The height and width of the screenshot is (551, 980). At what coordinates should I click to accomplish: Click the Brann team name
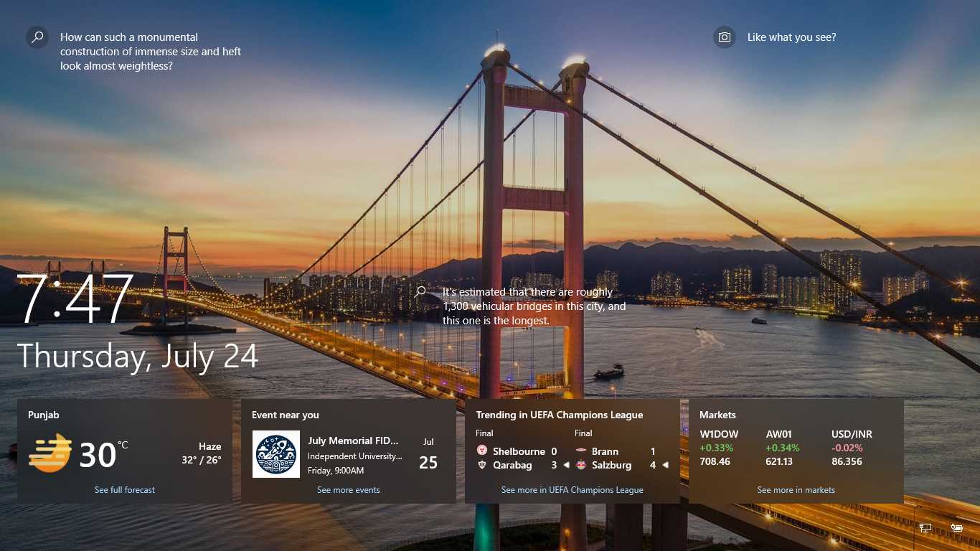pyautogui.click(x=606, y=451)
